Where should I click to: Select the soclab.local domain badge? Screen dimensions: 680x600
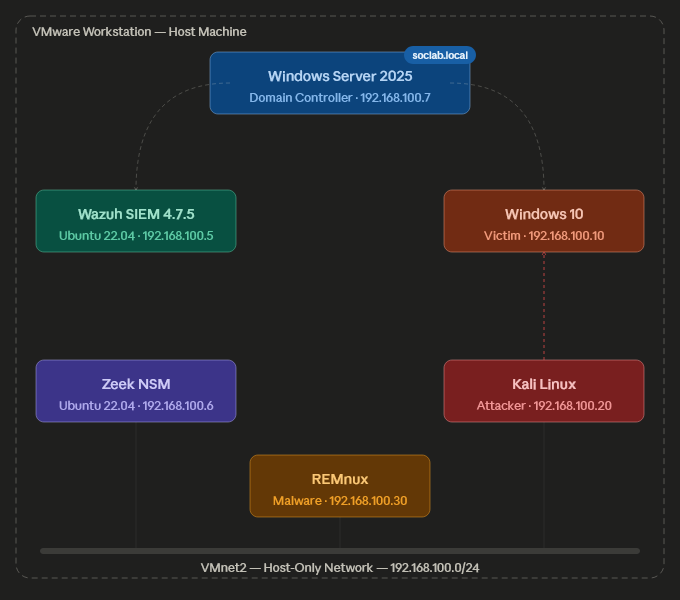(x=440, y=55)
